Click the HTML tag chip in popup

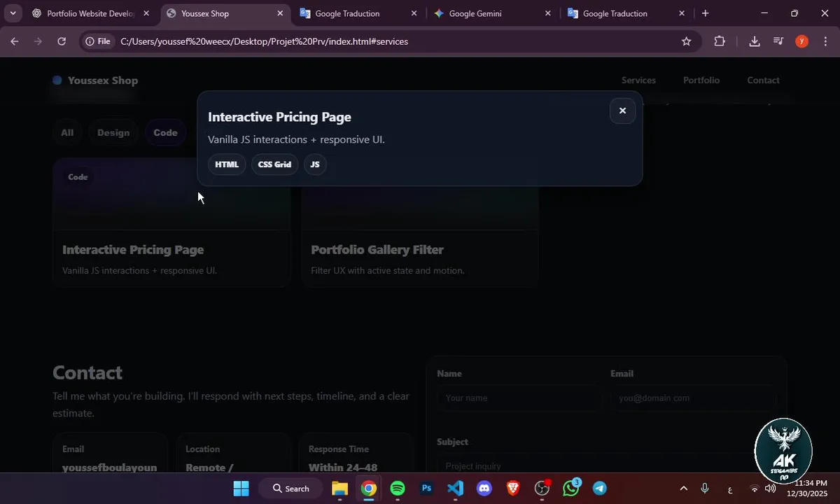pyautogui.click(x=227, y=164)
